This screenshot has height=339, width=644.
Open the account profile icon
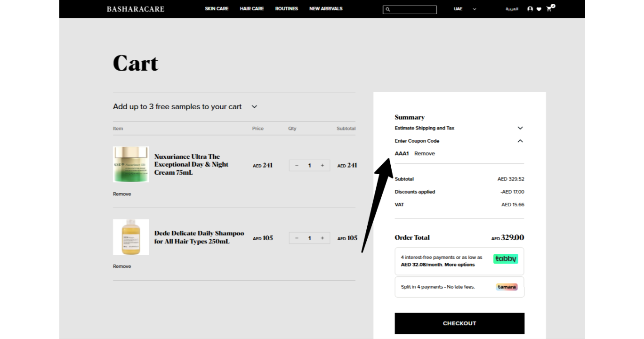530,9
